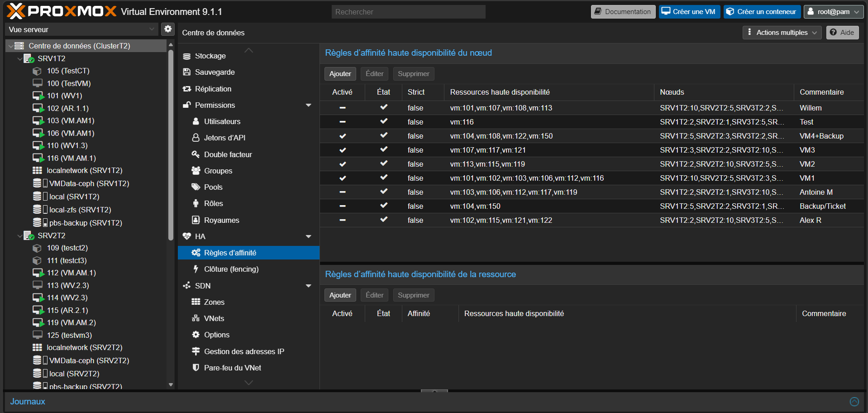Collapse Centre de données (ClusterT2) tree node
Viewport: 868px width, 413px height.
click(x=10, y=46)
